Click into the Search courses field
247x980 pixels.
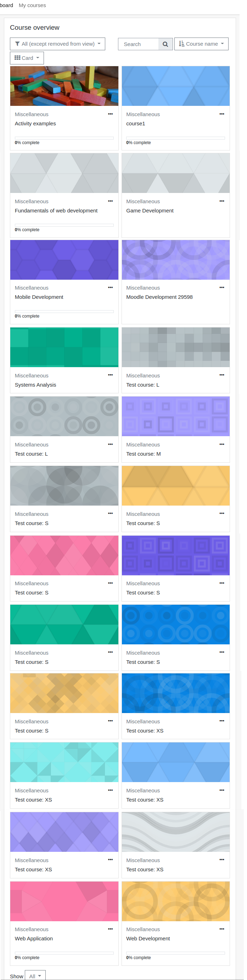point(139,44)
